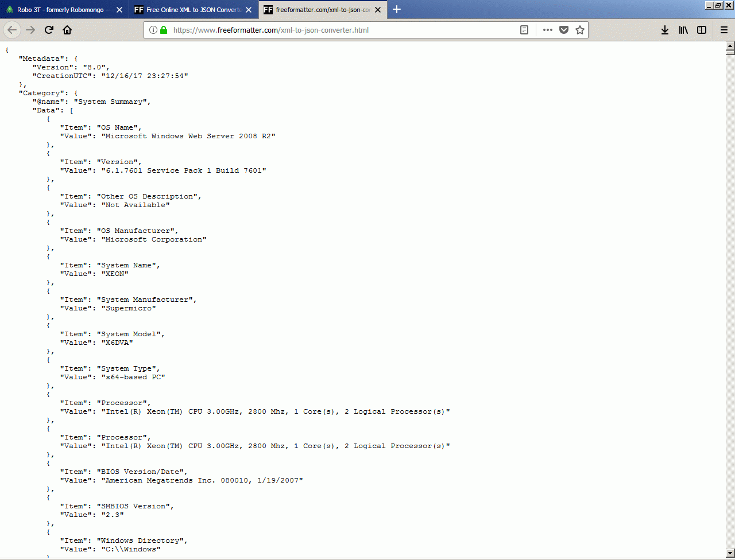The height and width of the screenshot is (560, 735).
Task: Close the Robo 3T tab
Action: [x=119, y=10]
